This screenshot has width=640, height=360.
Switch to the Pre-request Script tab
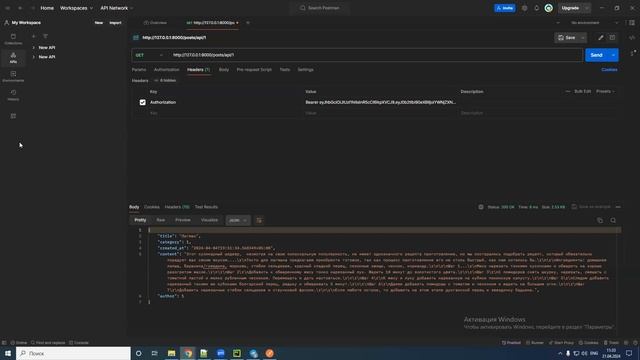pyautogui.click(x=254, y=70)
